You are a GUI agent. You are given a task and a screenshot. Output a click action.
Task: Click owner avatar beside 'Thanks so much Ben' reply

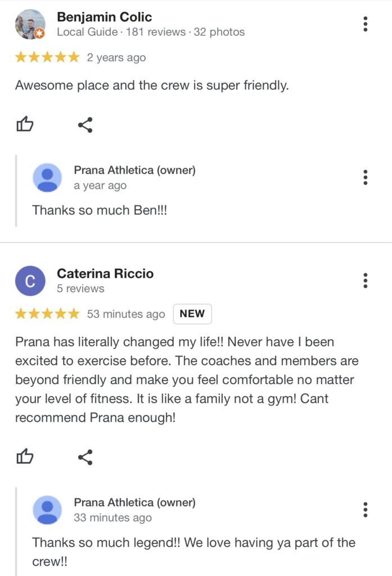pos(48,178)
